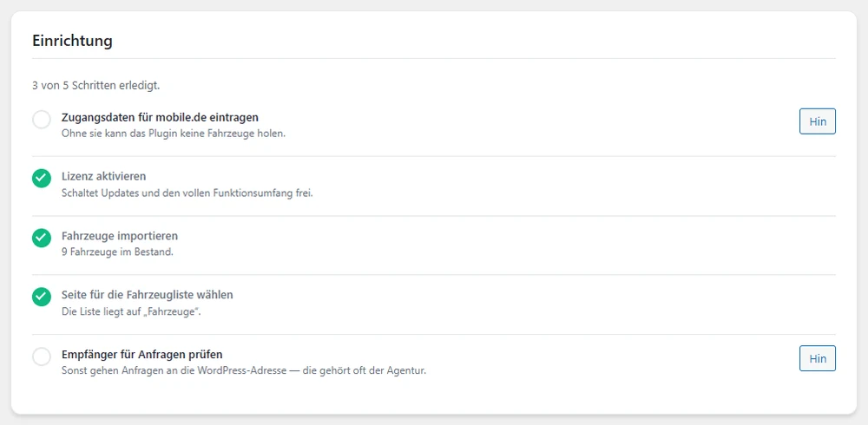
Task: Click the Hin button for Empfänger prüfen
Action: 817,358
